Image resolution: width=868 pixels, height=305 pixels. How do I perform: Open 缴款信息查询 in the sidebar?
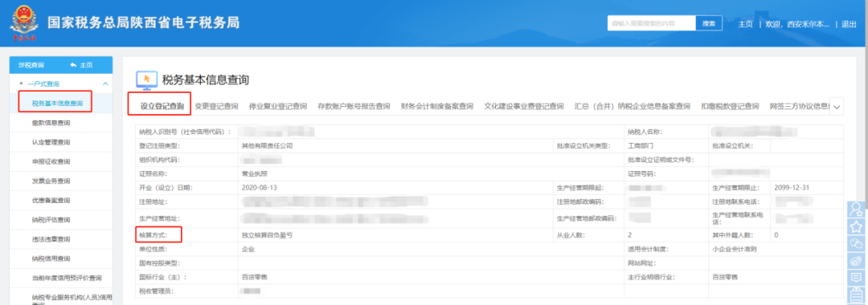point(51,123)
